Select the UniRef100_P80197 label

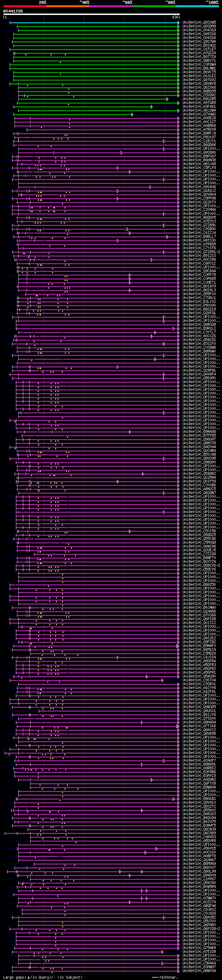click(x=199, y=137)
